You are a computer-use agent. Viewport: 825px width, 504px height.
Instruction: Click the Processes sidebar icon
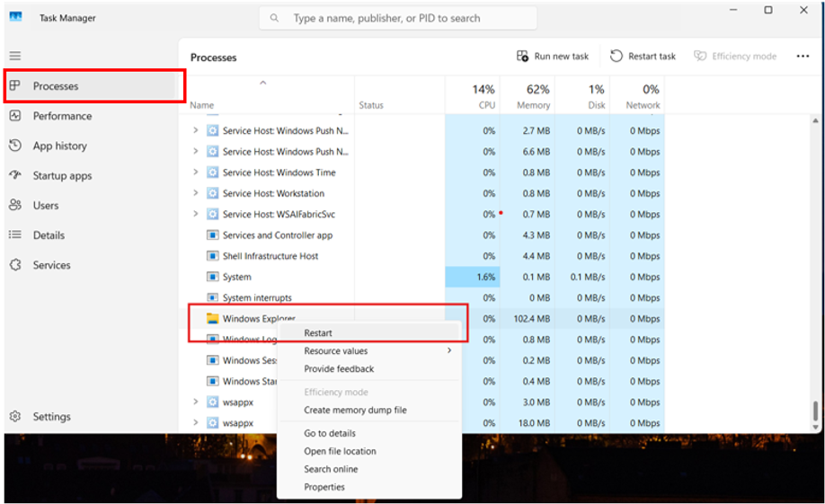(x=15, y=85)
